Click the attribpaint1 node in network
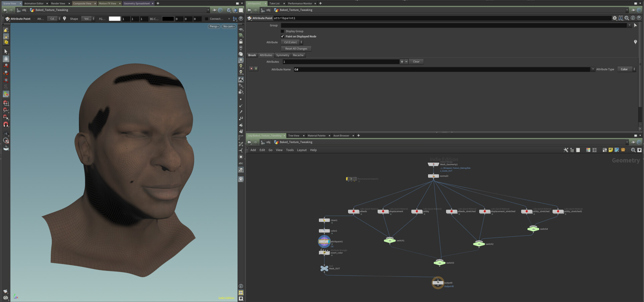The width and height of the screenshot is (644, 302). click(324, 241)
